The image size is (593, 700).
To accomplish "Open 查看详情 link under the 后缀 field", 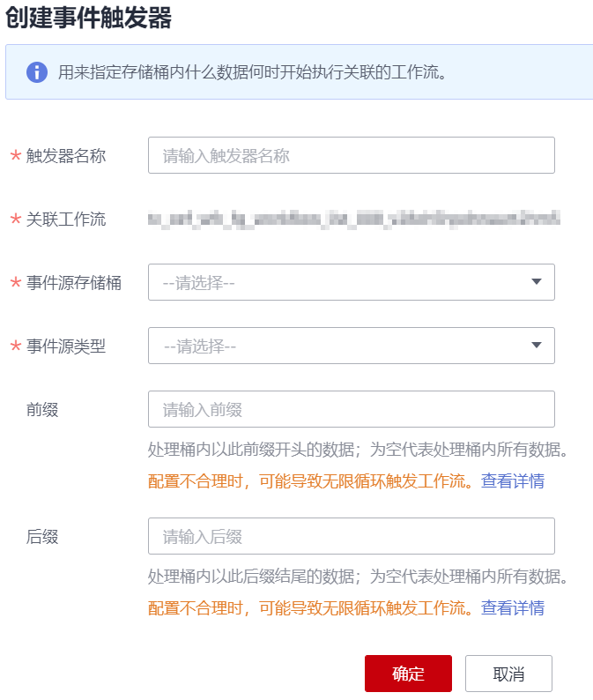I will (513, 608).
